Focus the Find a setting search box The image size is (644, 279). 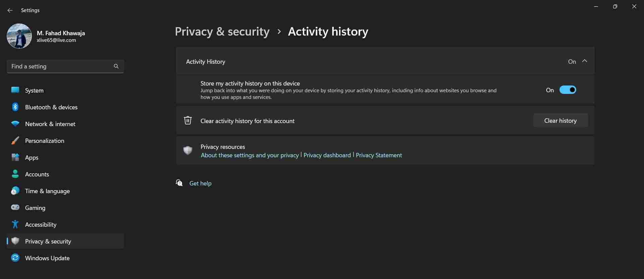pos(65,66)
